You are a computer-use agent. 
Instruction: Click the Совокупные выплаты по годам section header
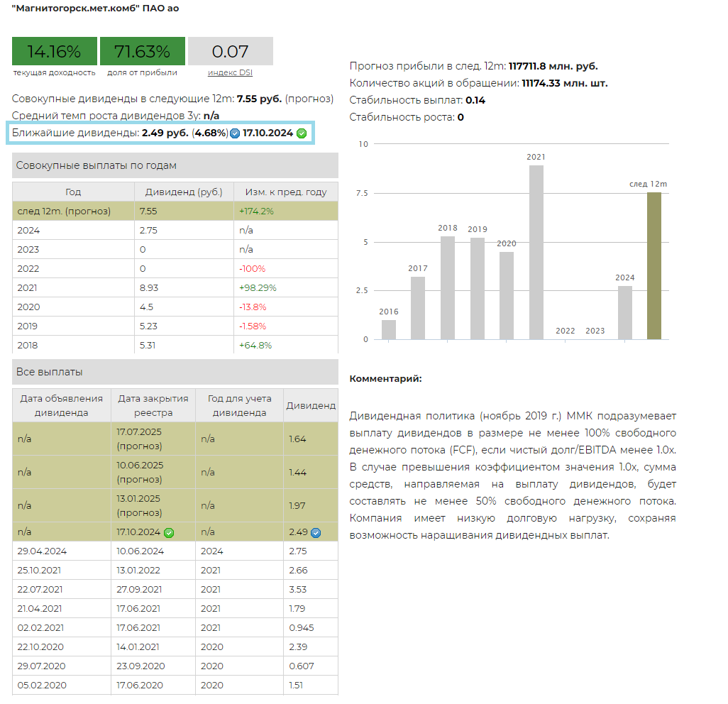pos(175,165)
